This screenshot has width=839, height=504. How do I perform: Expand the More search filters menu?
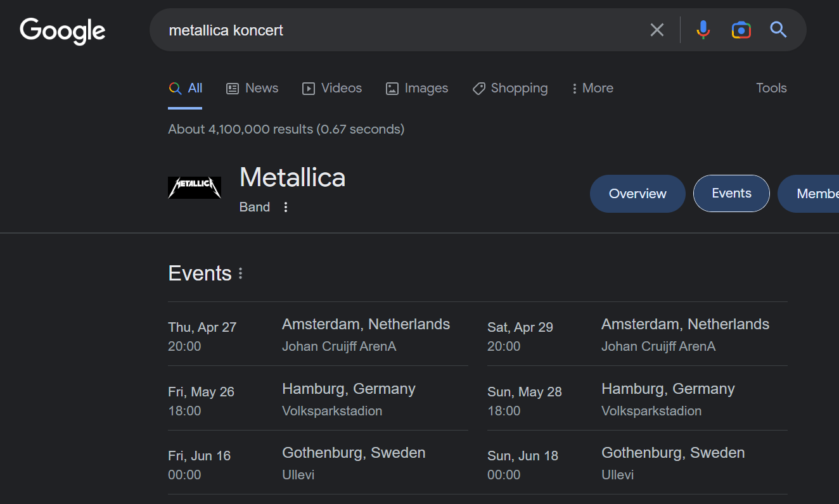(592, 88)
